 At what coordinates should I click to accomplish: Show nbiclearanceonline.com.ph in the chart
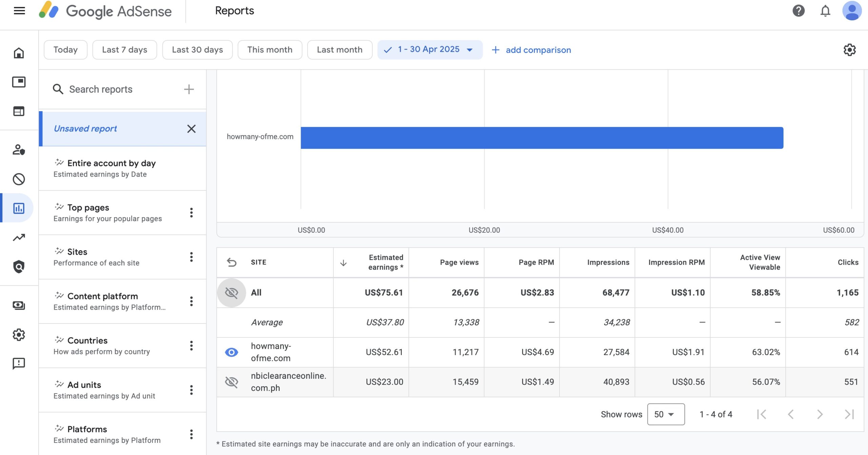232,382
